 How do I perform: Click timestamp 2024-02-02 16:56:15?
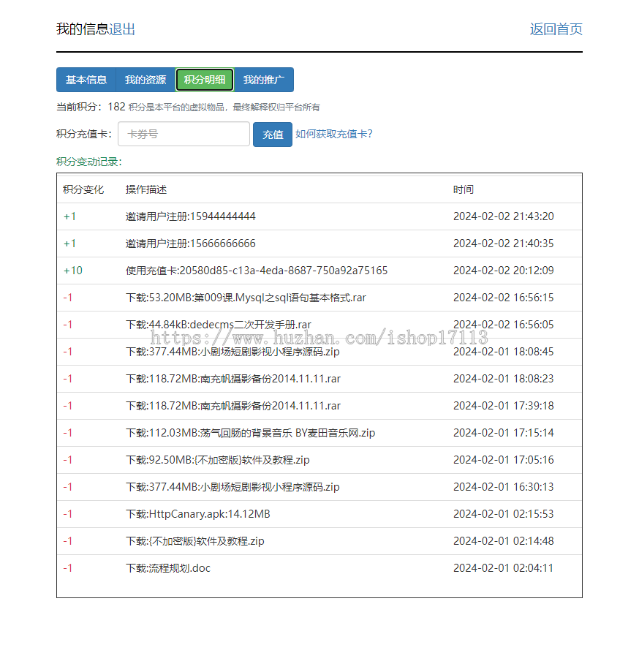click(504, 298)
